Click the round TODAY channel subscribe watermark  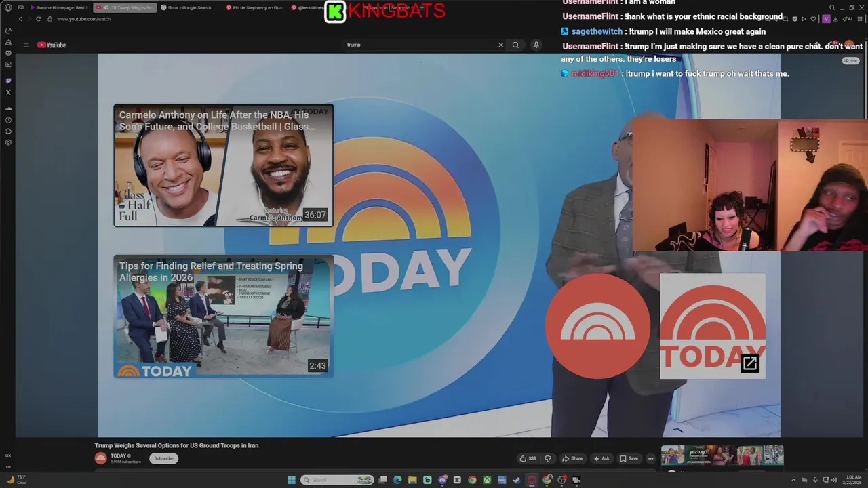(597, 326)
